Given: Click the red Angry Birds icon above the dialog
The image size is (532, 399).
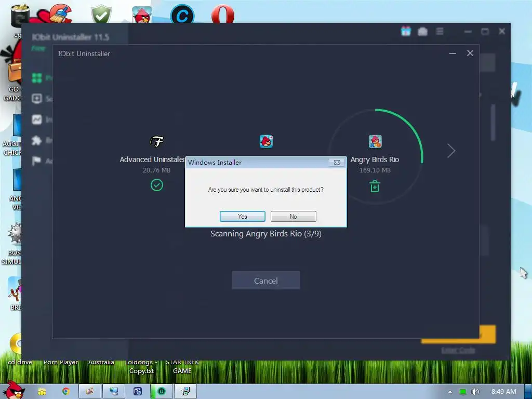Looking at the screenshot, I should tap(266, 141).
